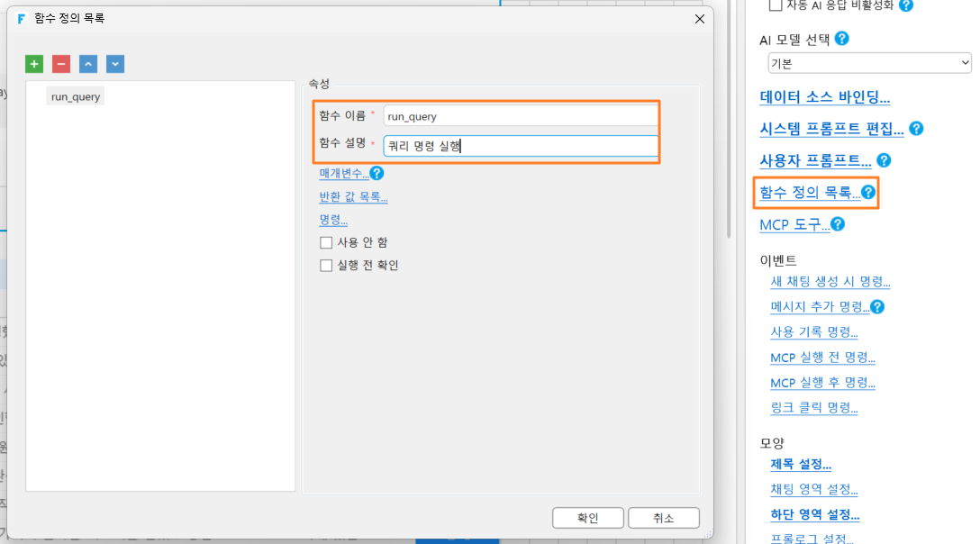Open 함수 정의 목록 link in side panel
Screen dimensions: 980x544
(810, 193)
